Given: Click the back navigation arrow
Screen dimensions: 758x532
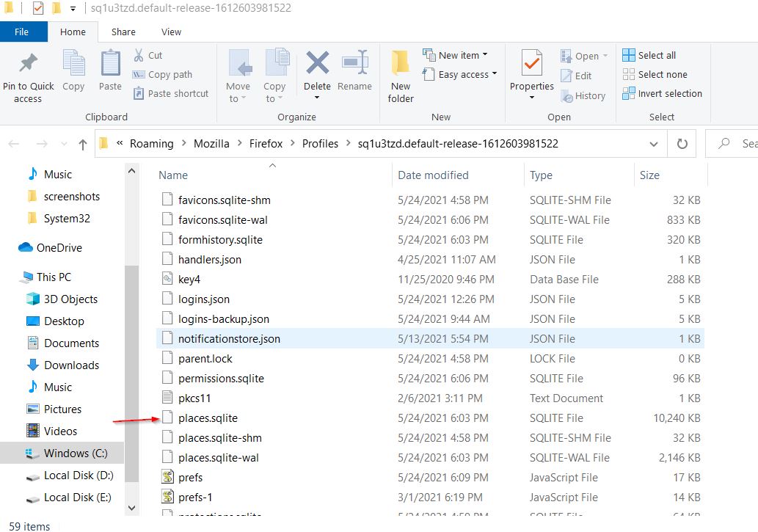Looking at the screenshot, I should 14,144.
